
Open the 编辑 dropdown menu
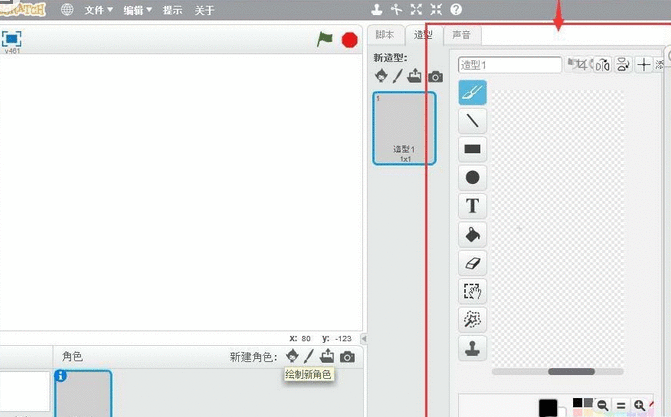click(x=137, y=10)
